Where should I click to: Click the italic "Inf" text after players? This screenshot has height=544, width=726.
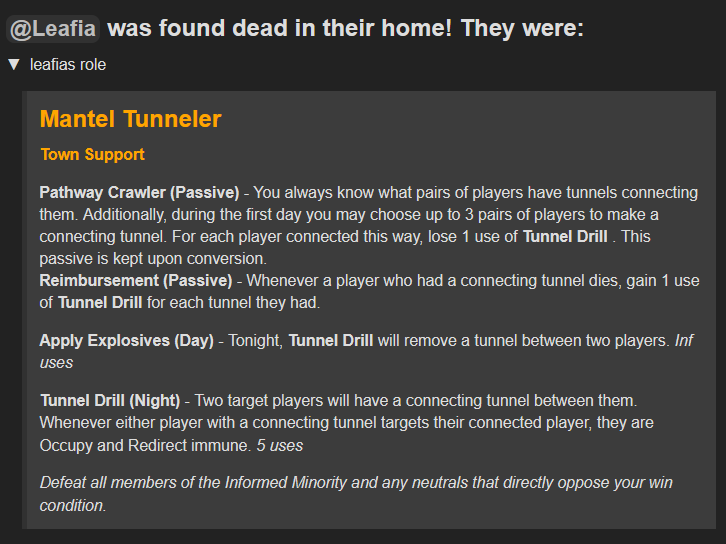684,341
